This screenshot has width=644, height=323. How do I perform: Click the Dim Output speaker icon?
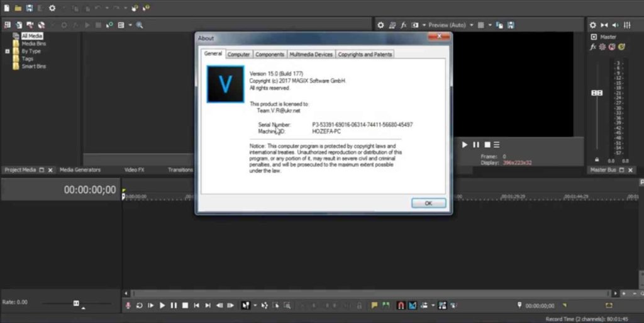coord(615,25)
